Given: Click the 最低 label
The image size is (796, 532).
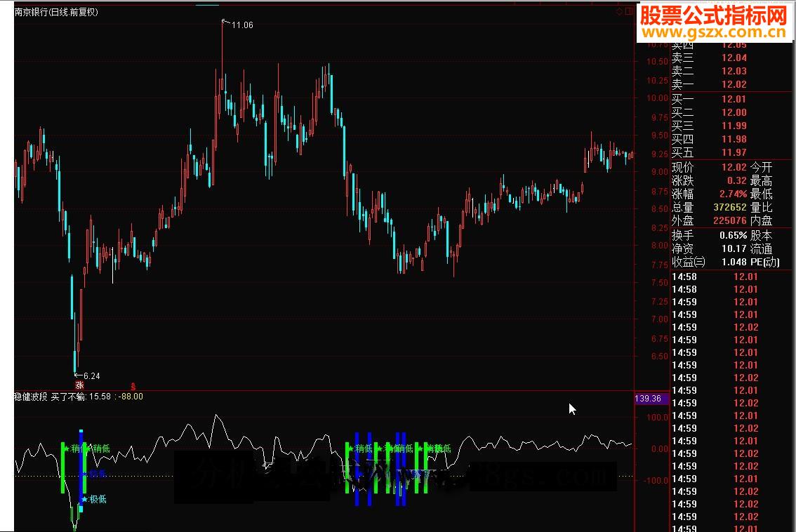Looking at the screenshot, I should point(762,194).
